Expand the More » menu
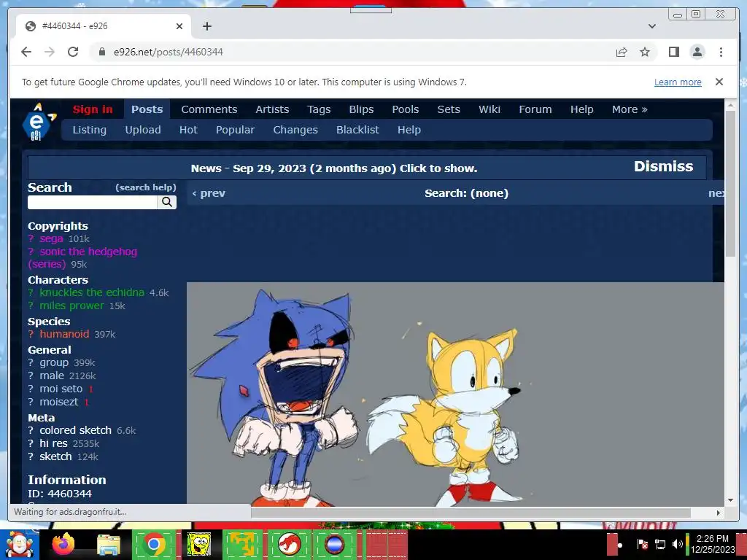This screenshot has width=747, height=560. click(x=630, y=109)
